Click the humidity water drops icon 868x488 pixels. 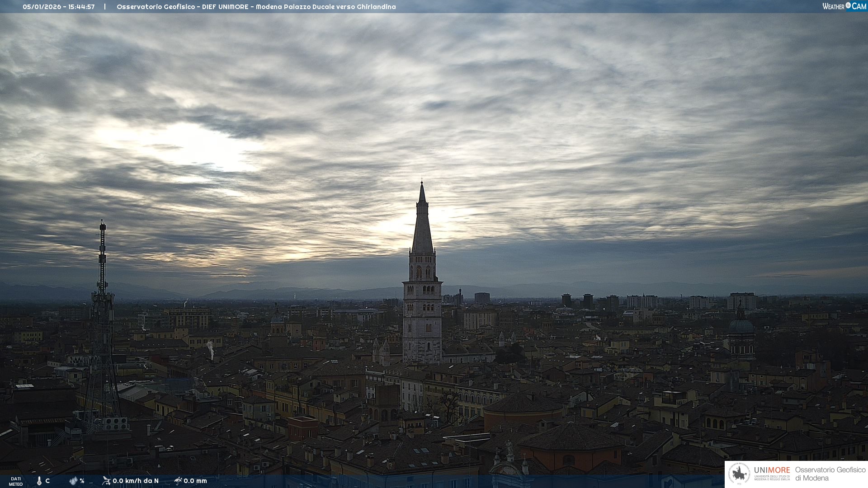pos(73,481)
